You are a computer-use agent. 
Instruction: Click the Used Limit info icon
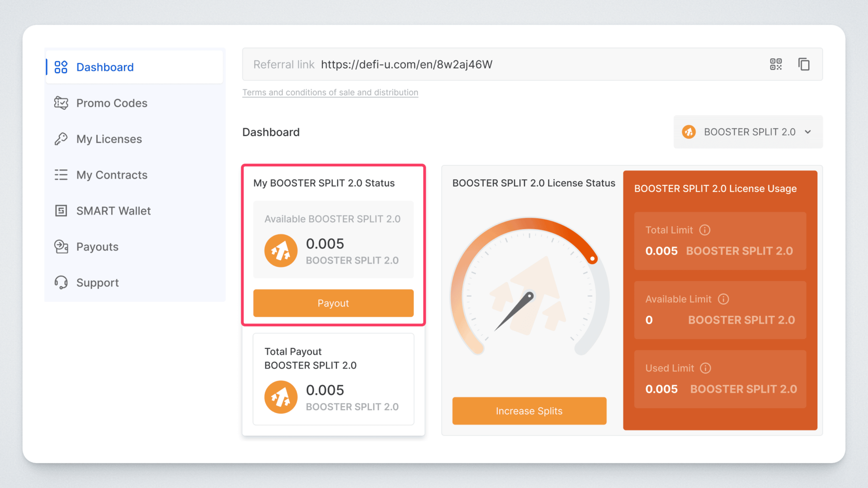[x=706, y=368]
